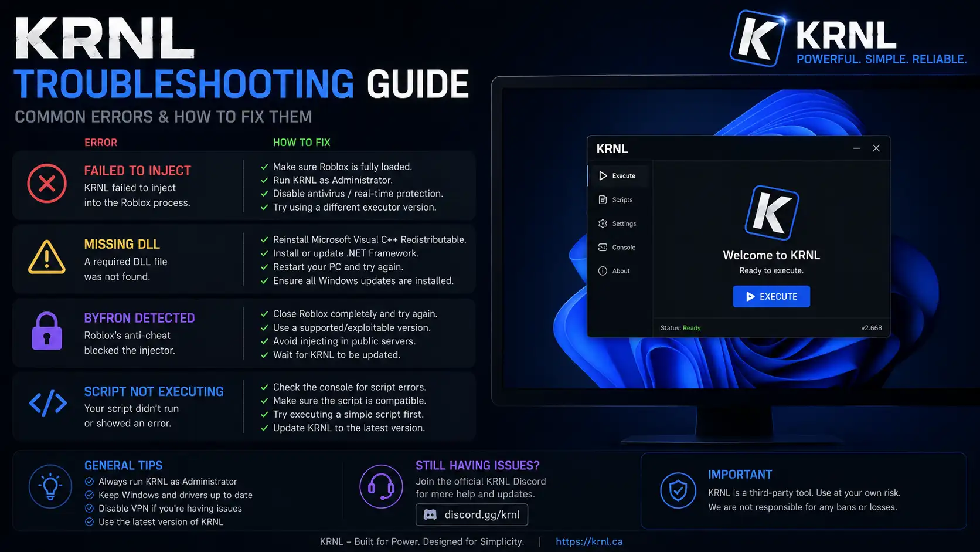980x552 pixels.
Task: Click checkmark beside 'Restart your PC and try again.'
Action: point(264,267)
